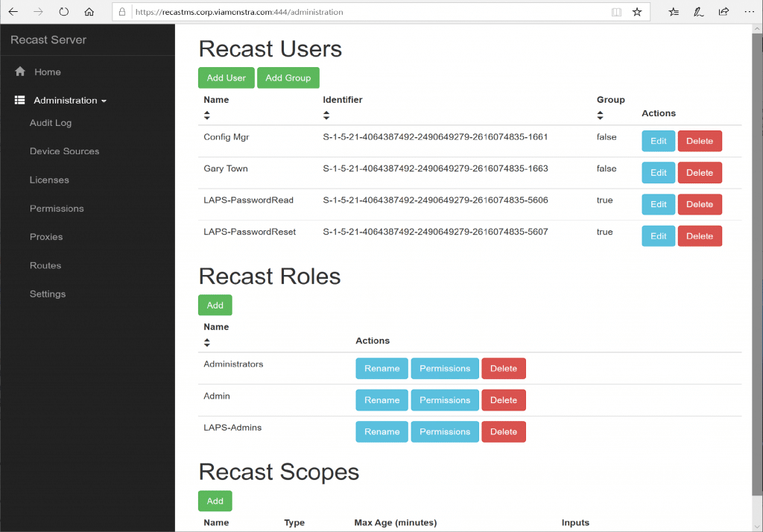Click the share page icon
The width and height of the screenshot is (763, 532).
724,12
